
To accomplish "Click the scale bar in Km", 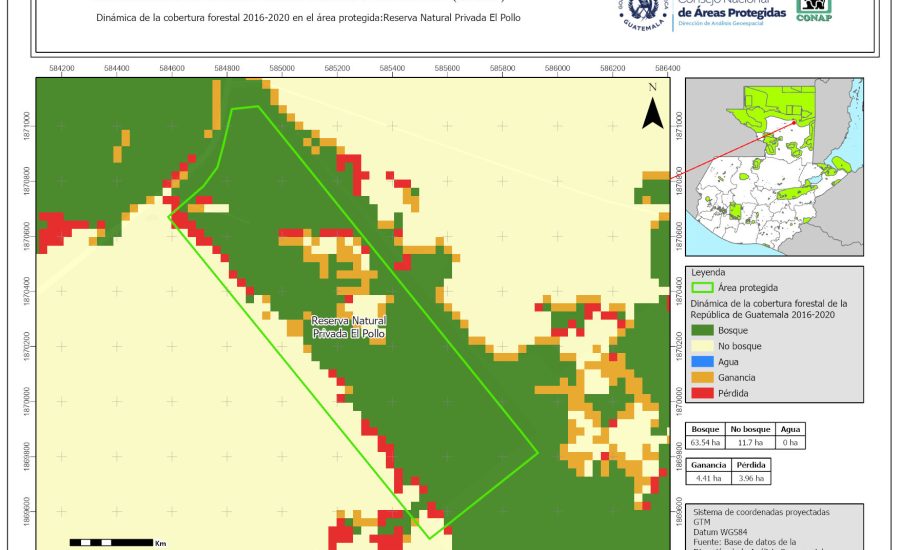I will (110, 542).
